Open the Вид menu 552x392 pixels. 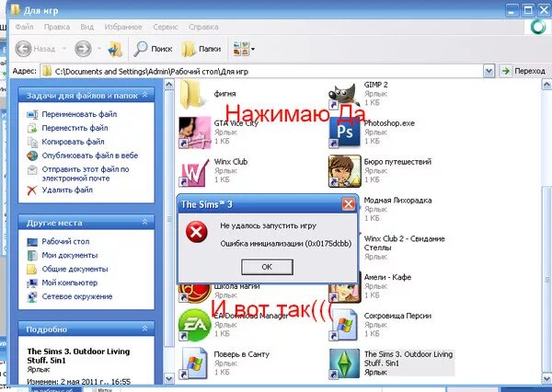point(87,27)
